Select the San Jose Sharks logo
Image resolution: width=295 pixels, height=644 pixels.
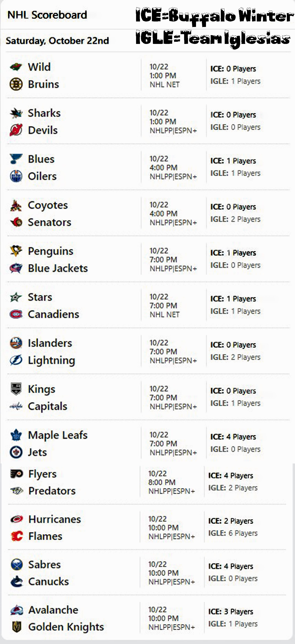(16, 113)
